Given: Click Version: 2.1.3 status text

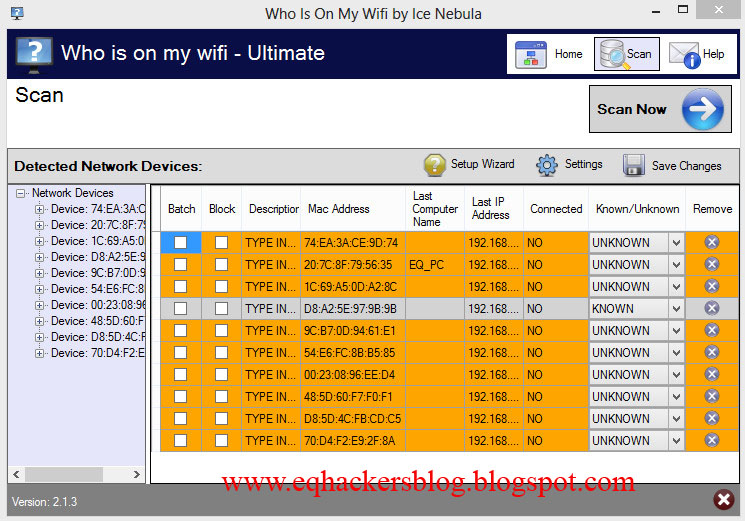Looking at the screenshot, I should (x=44, y=502).
